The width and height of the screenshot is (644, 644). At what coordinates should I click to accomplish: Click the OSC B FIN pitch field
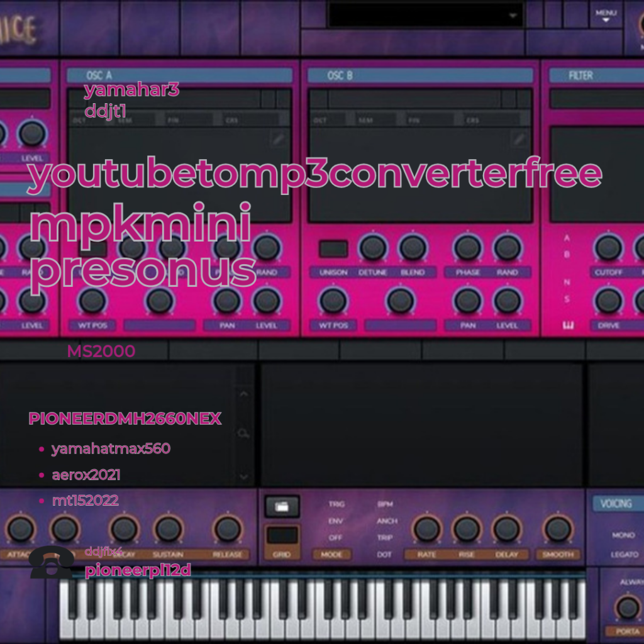430,120
